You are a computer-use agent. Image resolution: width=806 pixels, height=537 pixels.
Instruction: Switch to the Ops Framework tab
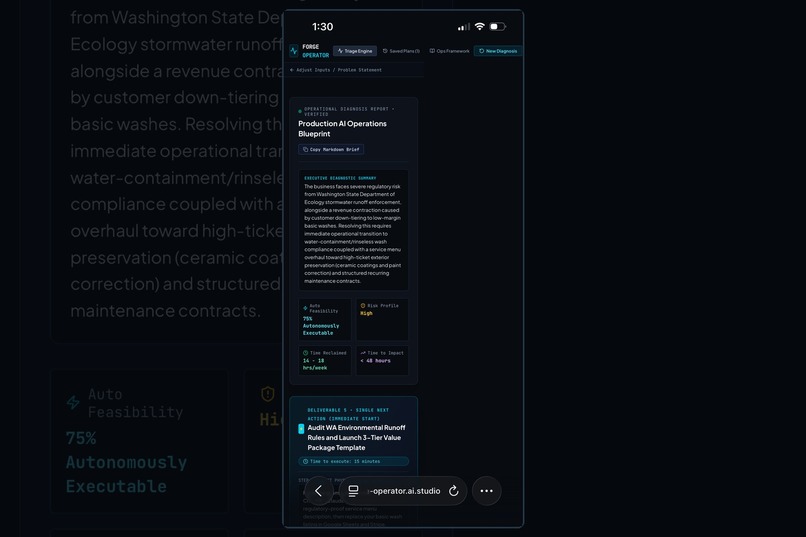coord(449,51)
